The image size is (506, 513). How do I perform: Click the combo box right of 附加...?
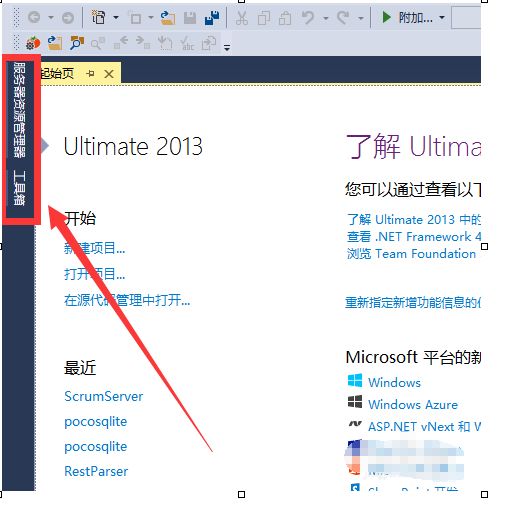[466, 17]
